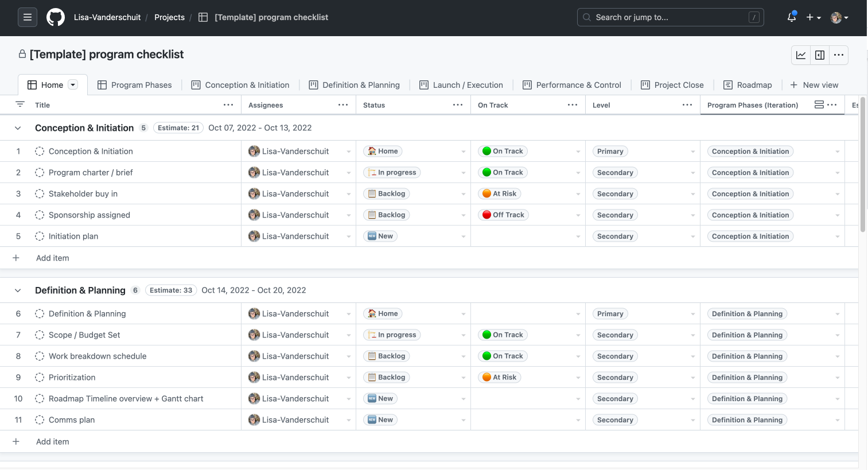868x470 pixels.
Task: Open Status column options menu
Action: (x=458, y=105)
